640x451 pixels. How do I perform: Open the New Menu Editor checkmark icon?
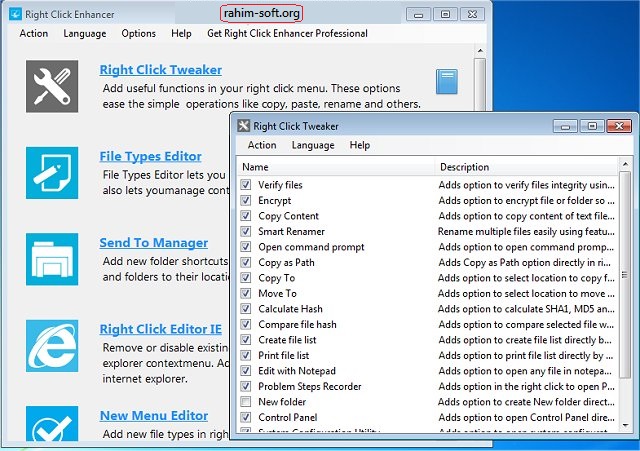pos(52,423)
